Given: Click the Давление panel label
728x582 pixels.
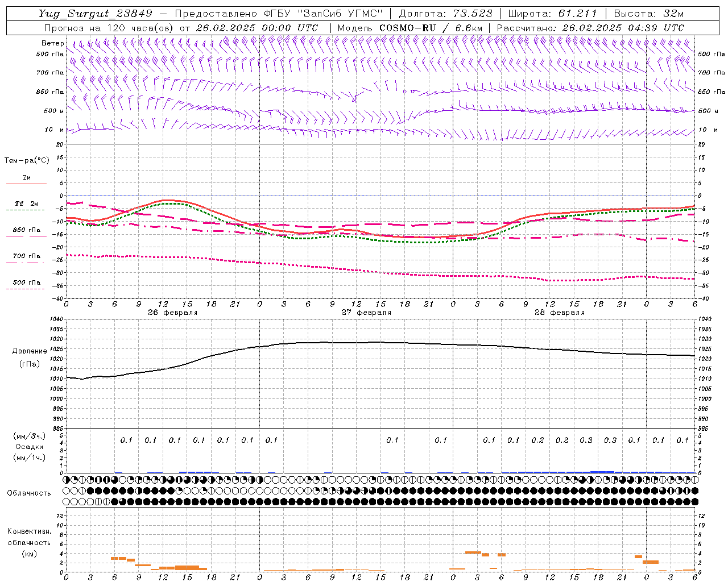Looking at the screenshot, I should pyautogui.click(x=30, y=351).
